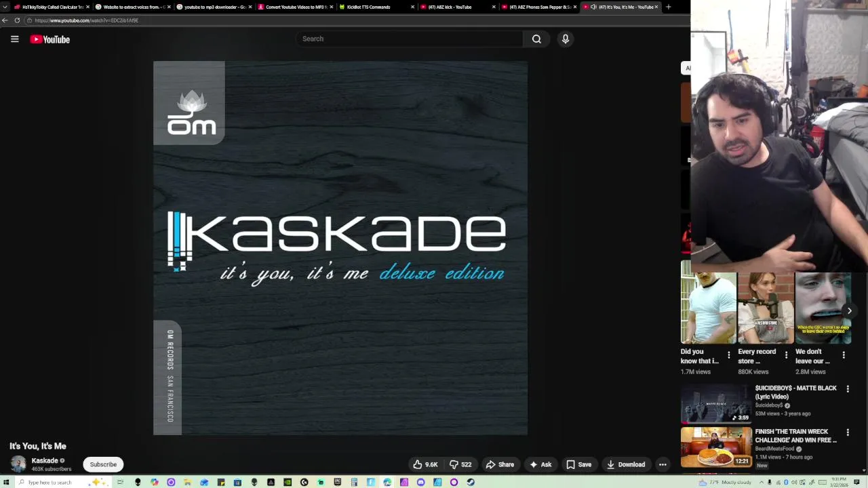Go to YouTube home via logo
The image size is (868, 488).
coord(50,39)
